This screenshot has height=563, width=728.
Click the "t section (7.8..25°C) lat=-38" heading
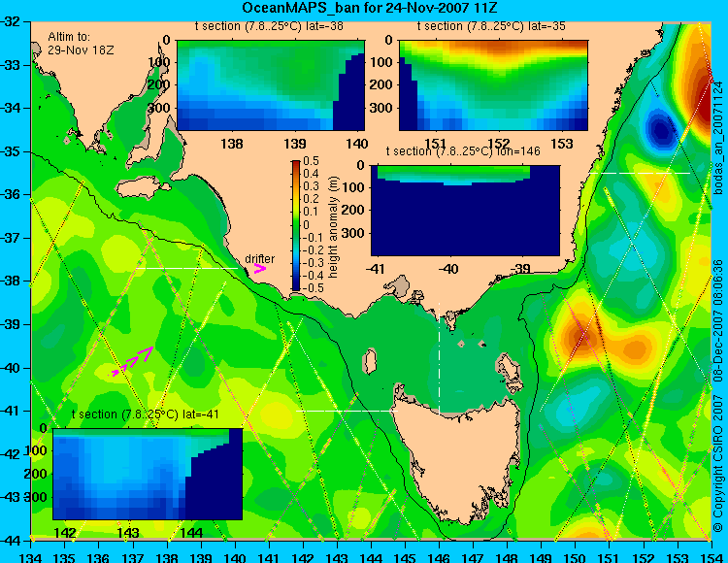269,26
